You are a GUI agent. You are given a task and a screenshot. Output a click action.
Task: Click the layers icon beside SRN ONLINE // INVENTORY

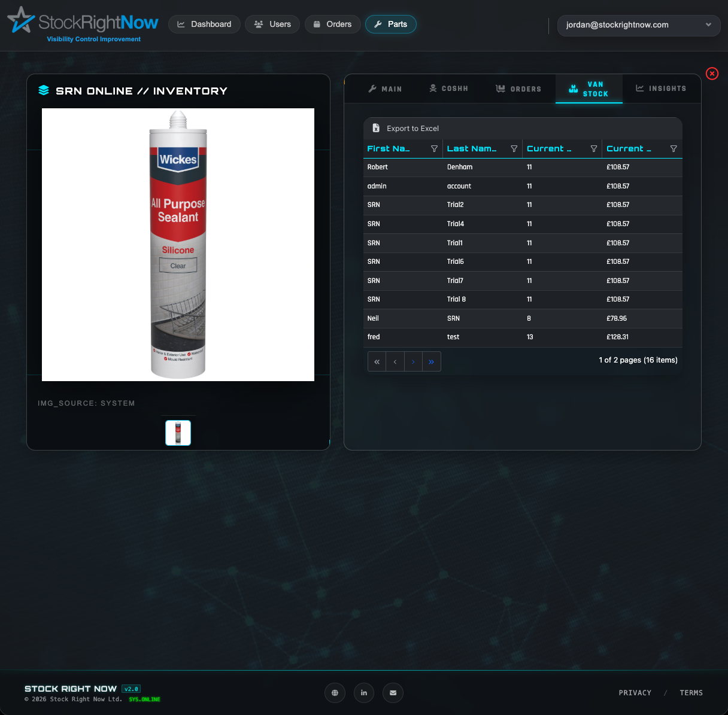point(44,90)
